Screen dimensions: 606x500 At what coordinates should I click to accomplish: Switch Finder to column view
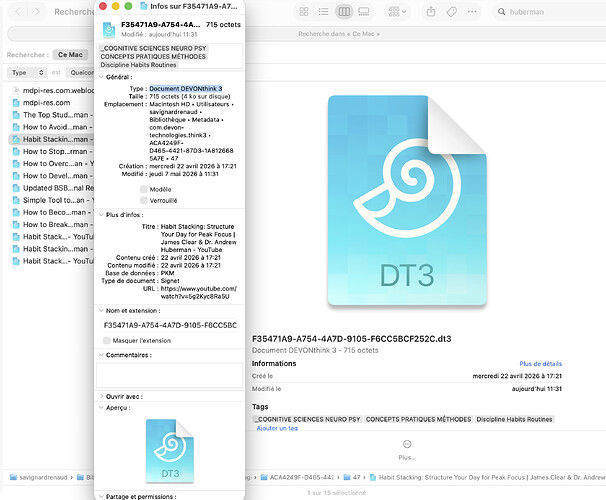click(x=344, y=12)
